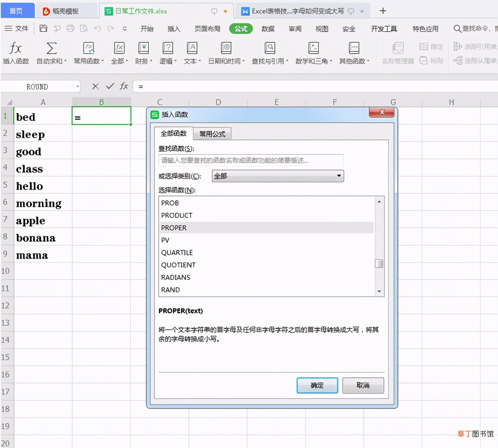Click the cell containing 'morning'
498x448 pixels.
pyautogui.click(x=43, y=202)
